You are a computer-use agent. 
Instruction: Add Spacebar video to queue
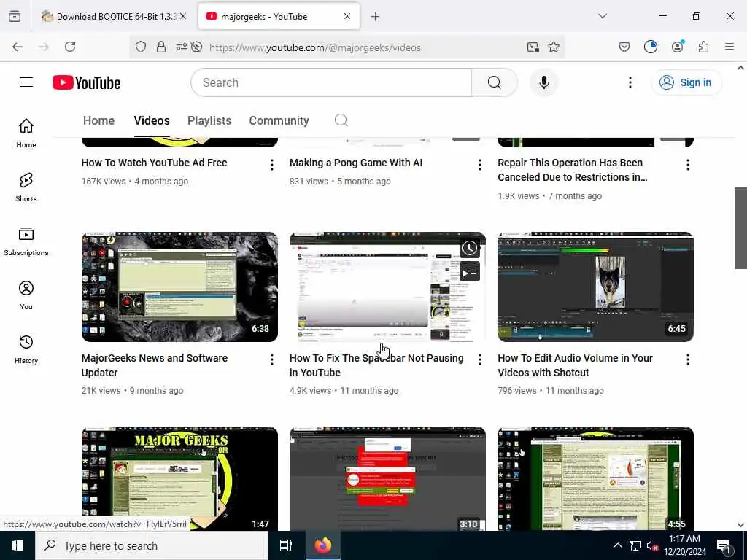(470, 272)
